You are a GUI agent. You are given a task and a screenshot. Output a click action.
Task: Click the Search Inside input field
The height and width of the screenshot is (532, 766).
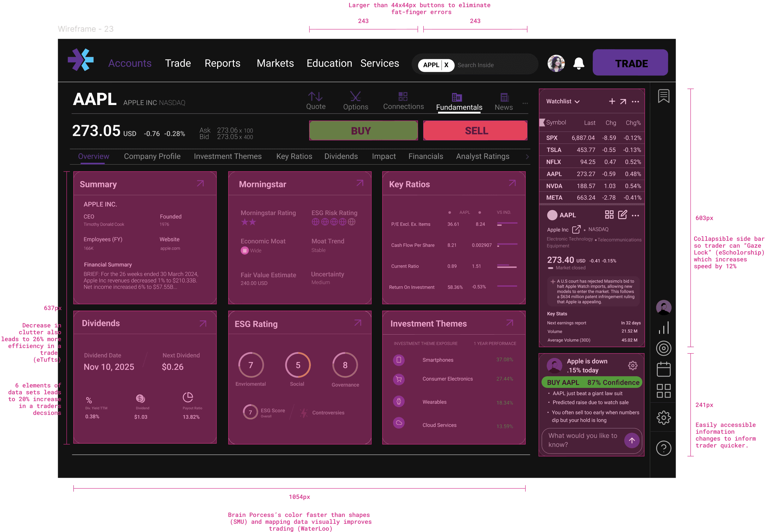tap(494, 65)
